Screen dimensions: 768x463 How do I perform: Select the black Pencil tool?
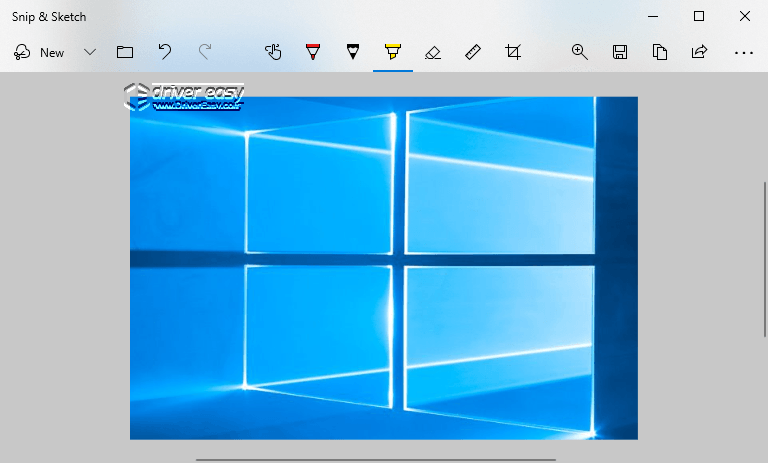pyautogui.click(x=353, y=52)
